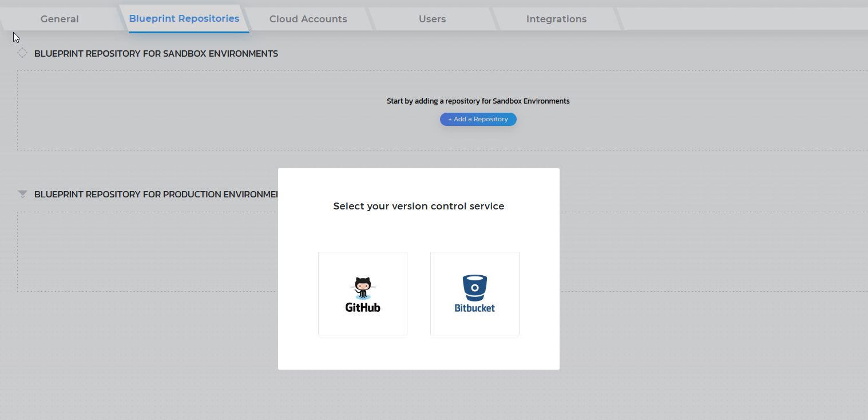Open the Integrations tab
The image size is (868, 420).
tap(556, 19)
